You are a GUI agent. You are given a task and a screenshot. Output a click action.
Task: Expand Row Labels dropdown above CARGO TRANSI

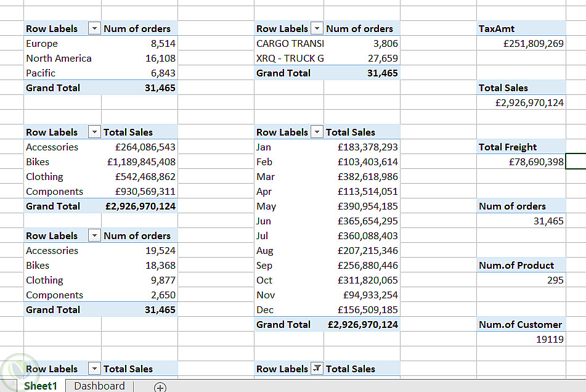[x=317, y=28]
